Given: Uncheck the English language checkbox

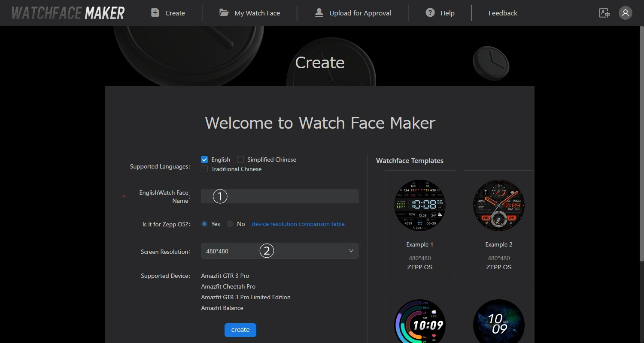Looking at the screenshot, I should point(204,159).
